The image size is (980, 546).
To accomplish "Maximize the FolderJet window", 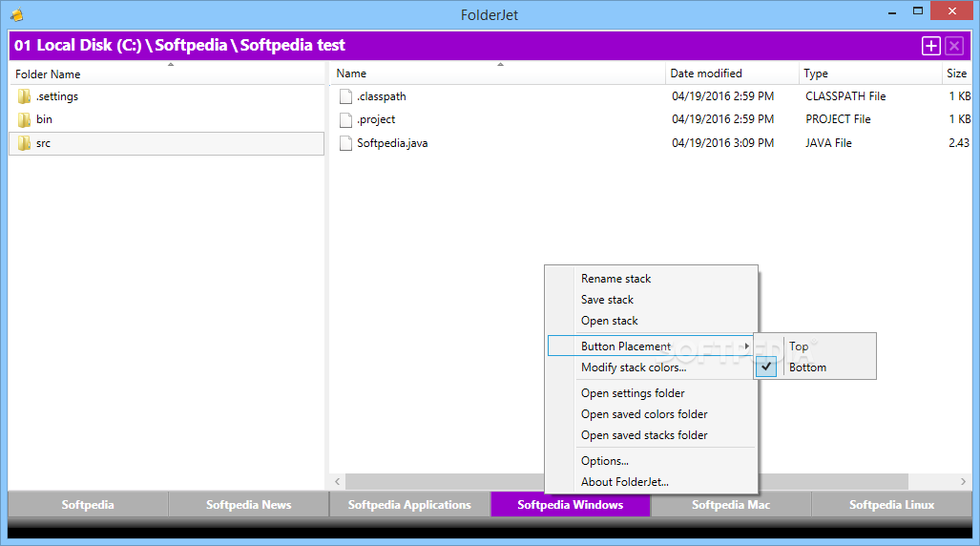I will [x=918, y=11].
